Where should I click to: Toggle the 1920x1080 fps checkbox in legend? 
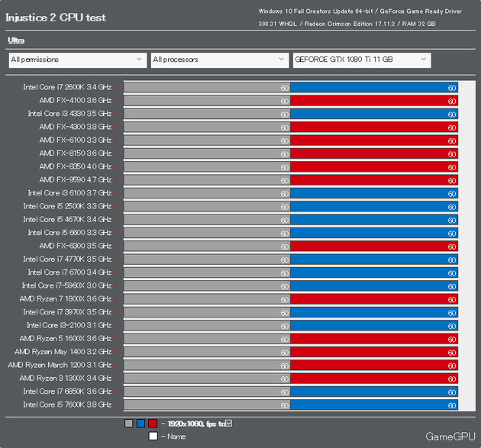229,423
